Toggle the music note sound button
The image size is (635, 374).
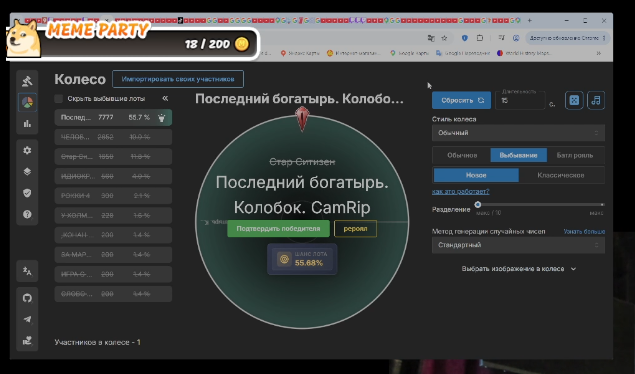tap(596, 100)
